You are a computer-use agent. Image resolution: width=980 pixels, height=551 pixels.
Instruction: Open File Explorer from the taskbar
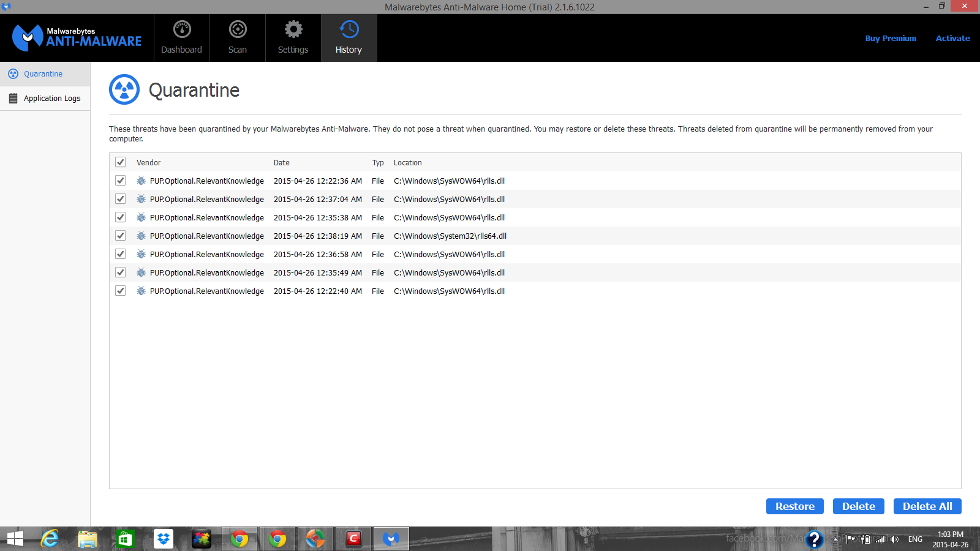[88, 539]
